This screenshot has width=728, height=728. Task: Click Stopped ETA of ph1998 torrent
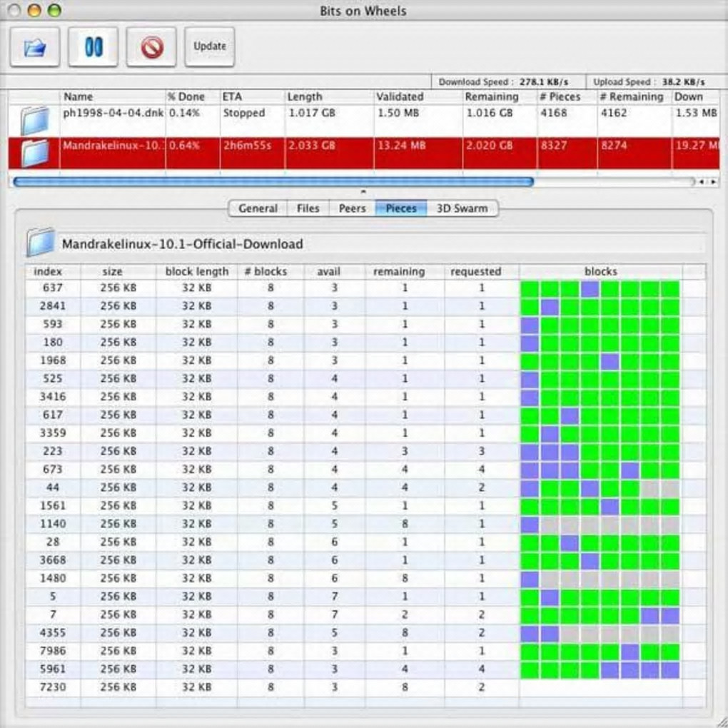coord(244,113)
